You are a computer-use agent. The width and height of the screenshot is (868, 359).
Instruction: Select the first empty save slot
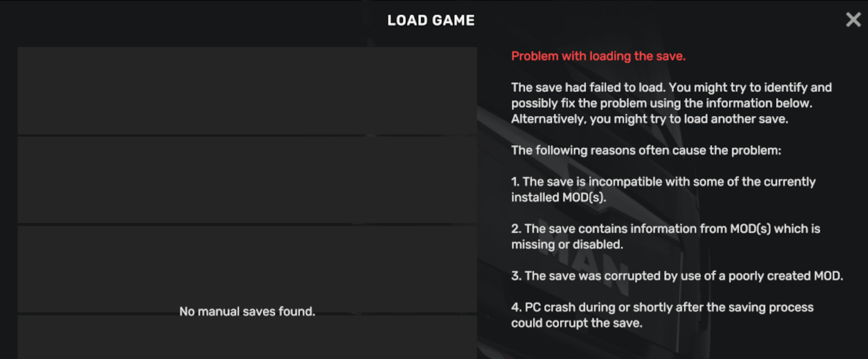click(x=247, y=91)
